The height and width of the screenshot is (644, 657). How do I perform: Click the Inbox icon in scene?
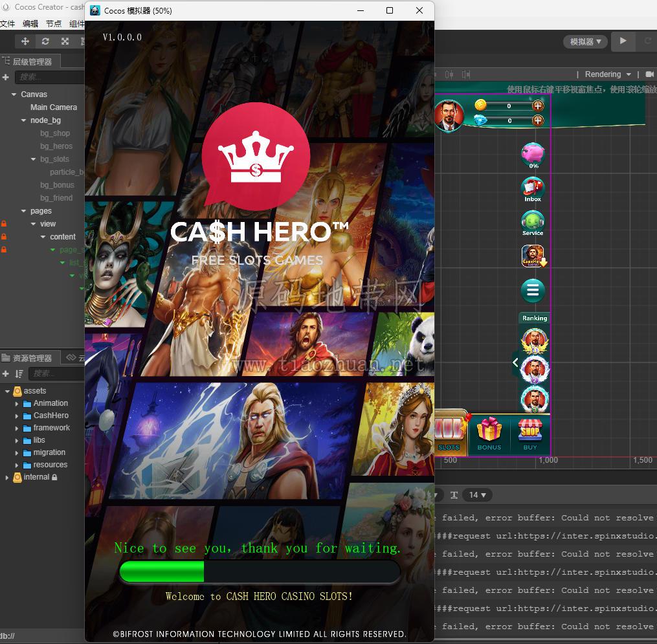(x=533, y=190)
